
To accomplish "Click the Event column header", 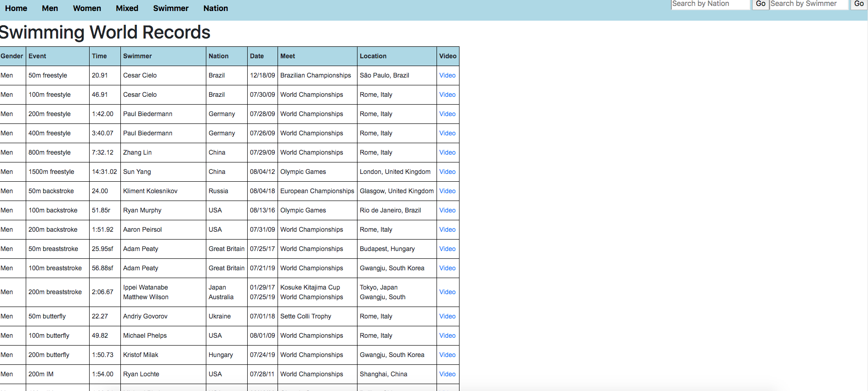I will [x=57, y=56].
